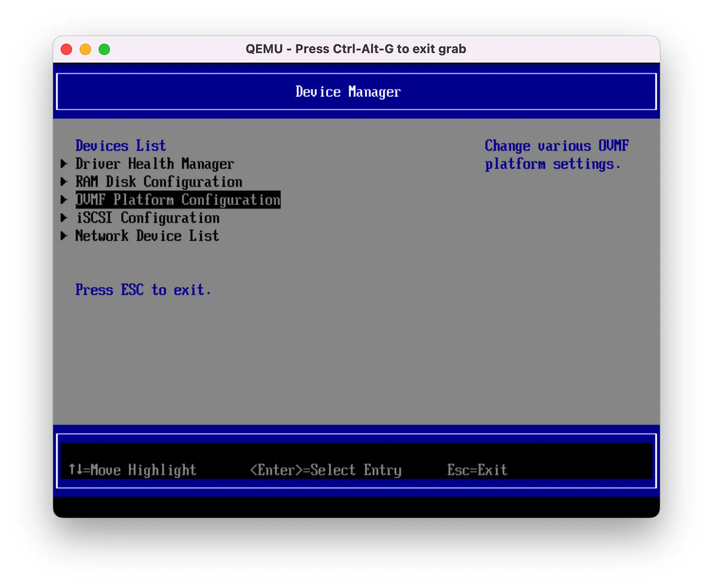Click arrow beside RAM Disk Configuration
Screen dimensions: 713x588
click(x=64, y=182)
